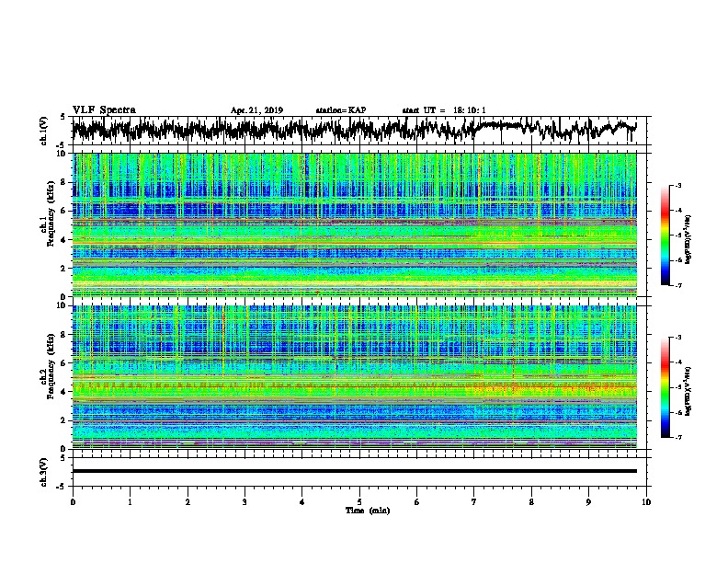Click the "-7" tick on ch.2 colorbar

pyautogui.click(x=677, y=437)
